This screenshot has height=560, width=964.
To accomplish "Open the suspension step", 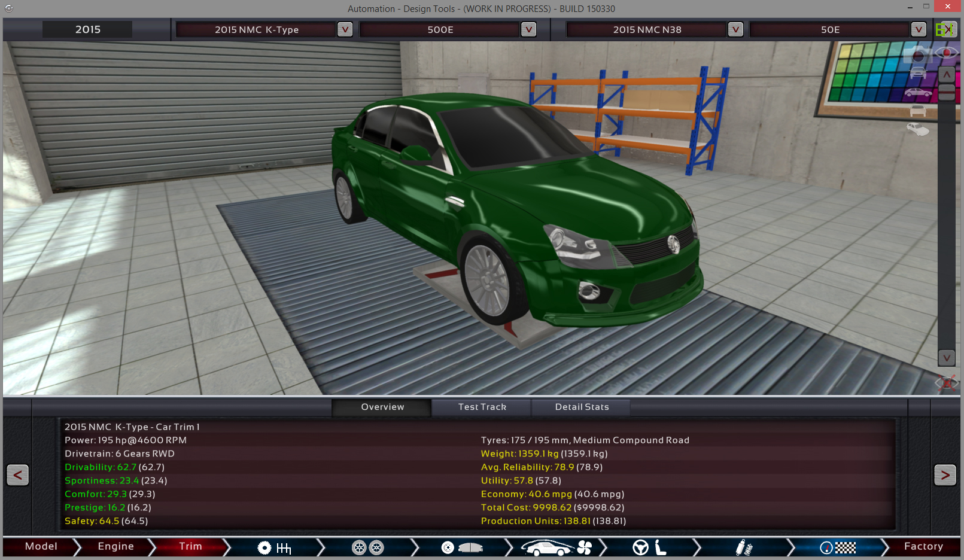I will [744, 547].
